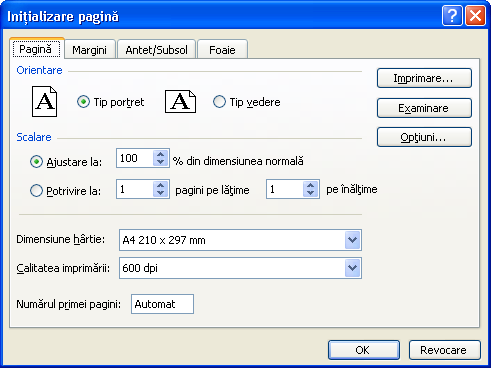Select the Tip vedere radio button
The width and height of the screenshot is (491, 368).
[x=219, y=102]
